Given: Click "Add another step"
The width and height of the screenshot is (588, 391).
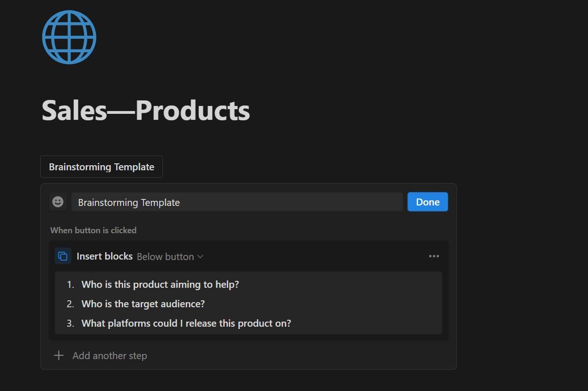Looking at the screenshot, I should 110,355.
